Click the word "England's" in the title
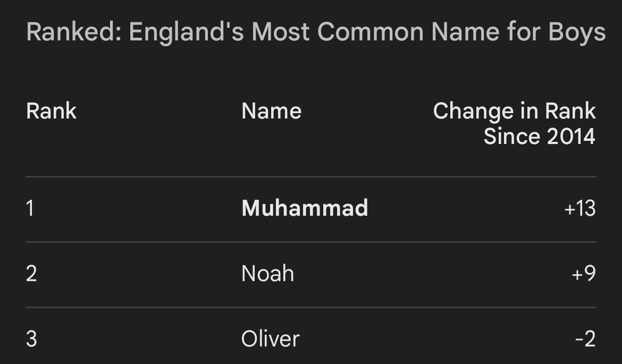This screenshot has height=364, width=622. 186,32
